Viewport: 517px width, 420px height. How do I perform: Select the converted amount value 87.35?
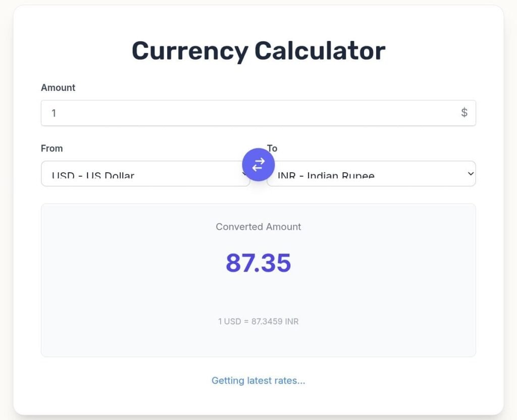click(x=258, y=262)
